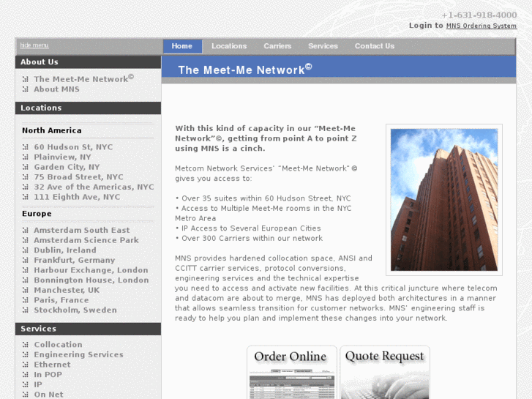The width and height of the screenshot is (532, 399).
Task: Click the skyscraper building photo
Action: pyautogui.click(x=444, y=200)
